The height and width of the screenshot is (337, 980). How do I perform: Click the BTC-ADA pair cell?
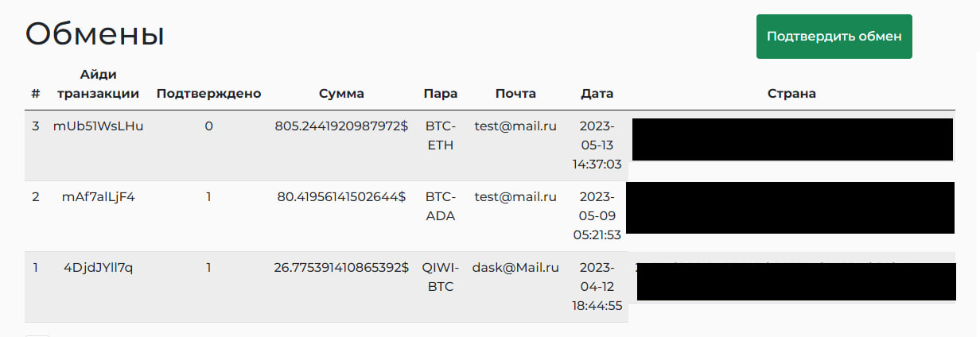(x=440, y=207)
